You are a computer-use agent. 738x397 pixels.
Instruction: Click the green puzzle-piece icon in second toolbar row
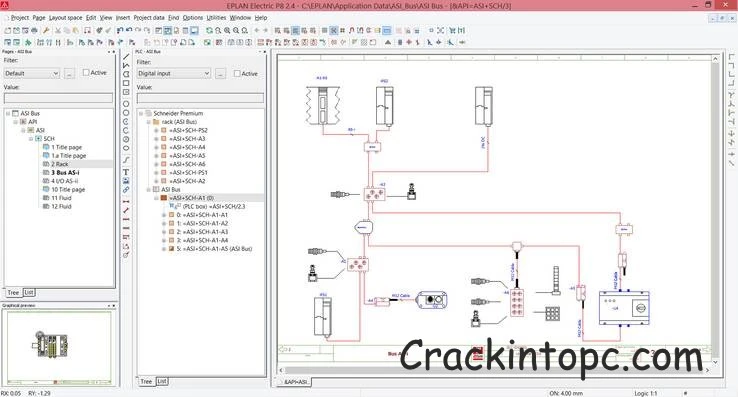[28, 42]
